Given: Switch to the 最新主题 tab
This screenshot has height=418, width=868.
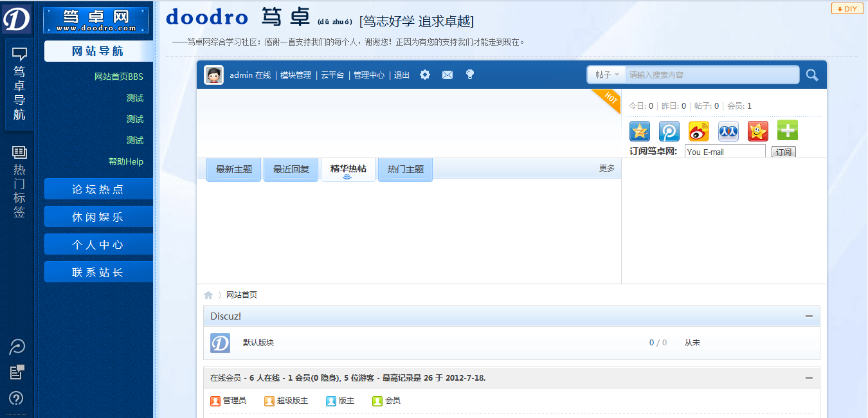Looking at the screenshot, I should (233, 169).
